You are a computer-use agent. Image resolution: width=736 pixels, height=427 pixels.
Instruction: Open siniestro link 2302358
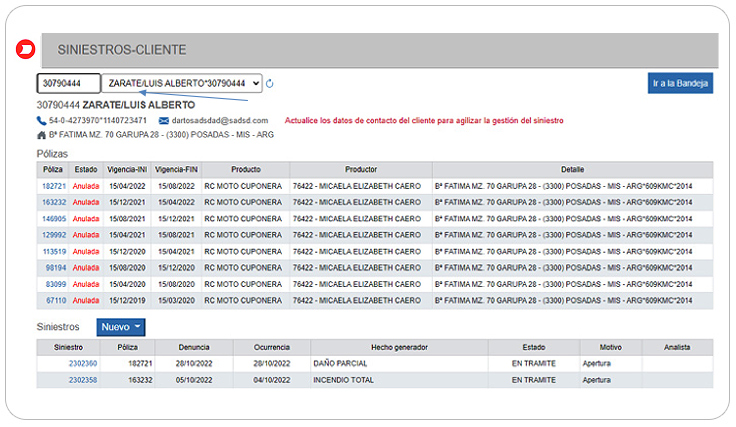coord(83,380)
